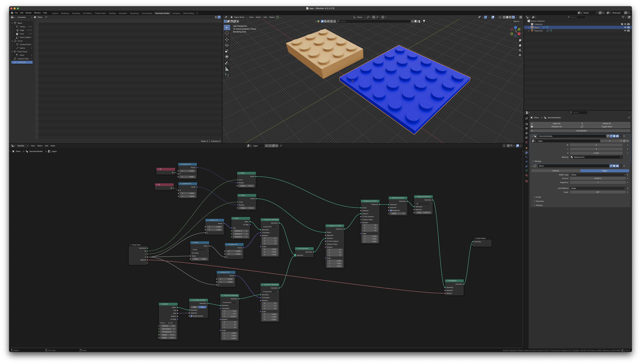
Task: Open the node editor Add menu
Action: tap(47, 146)
